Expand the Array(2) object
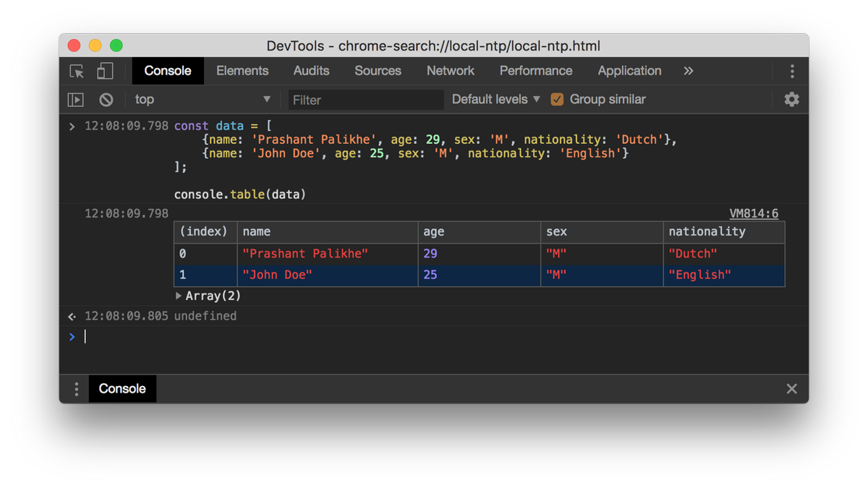This screenshot has width=868, height=488. coord(179,296)
